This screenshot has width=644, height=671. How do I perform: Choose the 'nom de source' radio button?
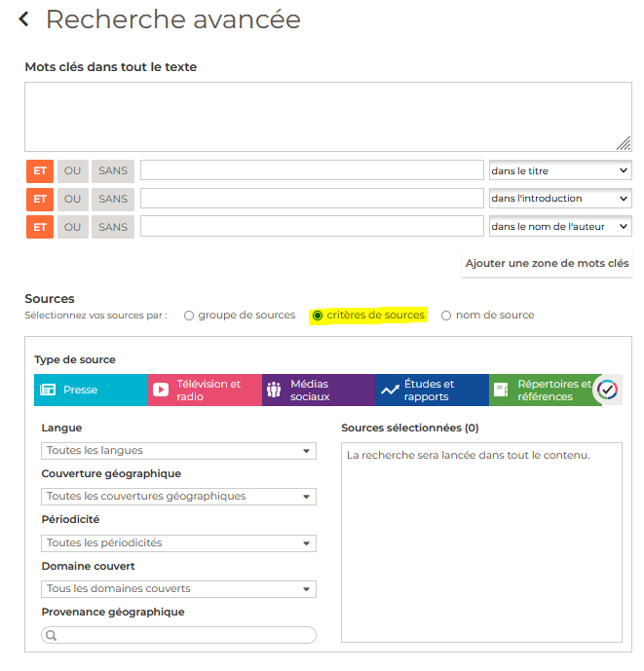[x=446, y=316]
